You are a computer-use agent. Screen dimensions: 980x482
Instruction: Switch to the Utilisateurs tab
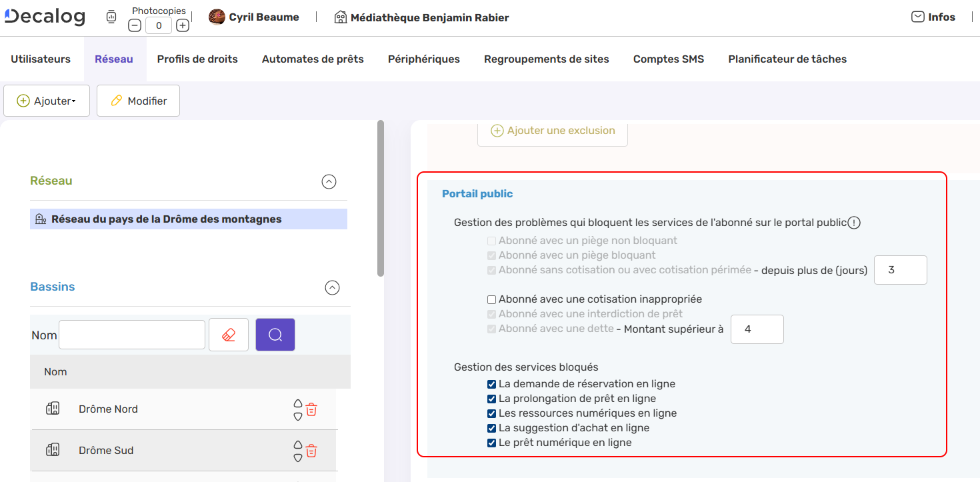point(40,59)
